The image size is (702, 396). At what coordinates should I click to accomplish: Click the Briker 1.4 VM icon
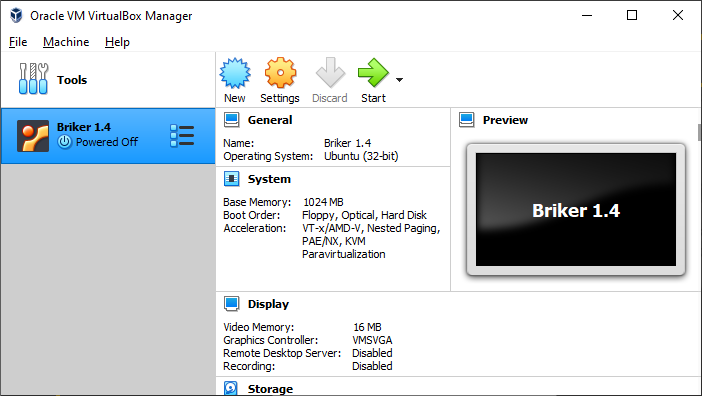33,136
